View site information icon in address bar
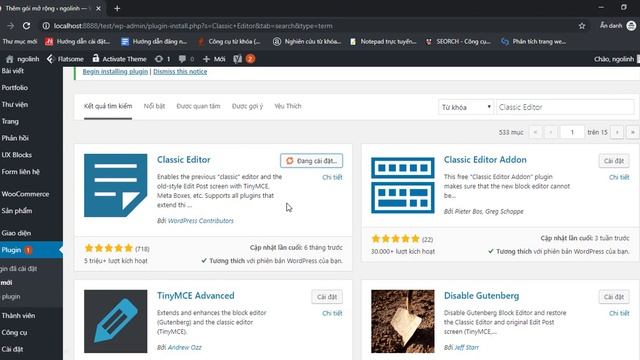 coord(46,26)
